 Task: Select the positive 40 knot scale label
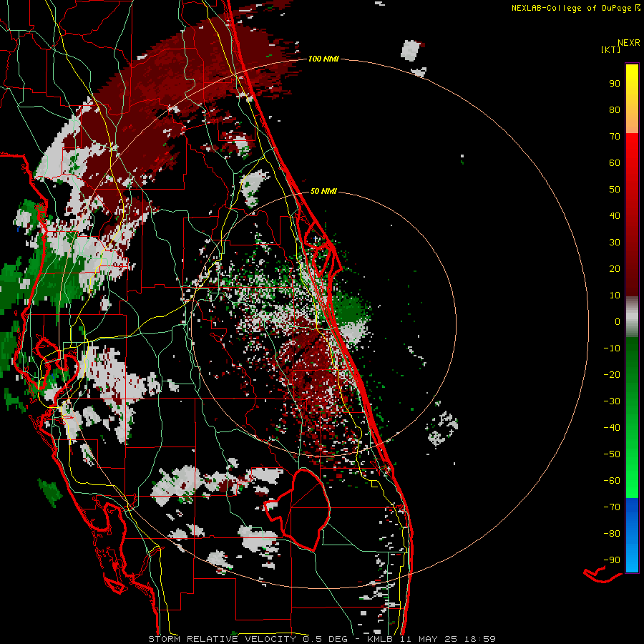click(615, 215)
